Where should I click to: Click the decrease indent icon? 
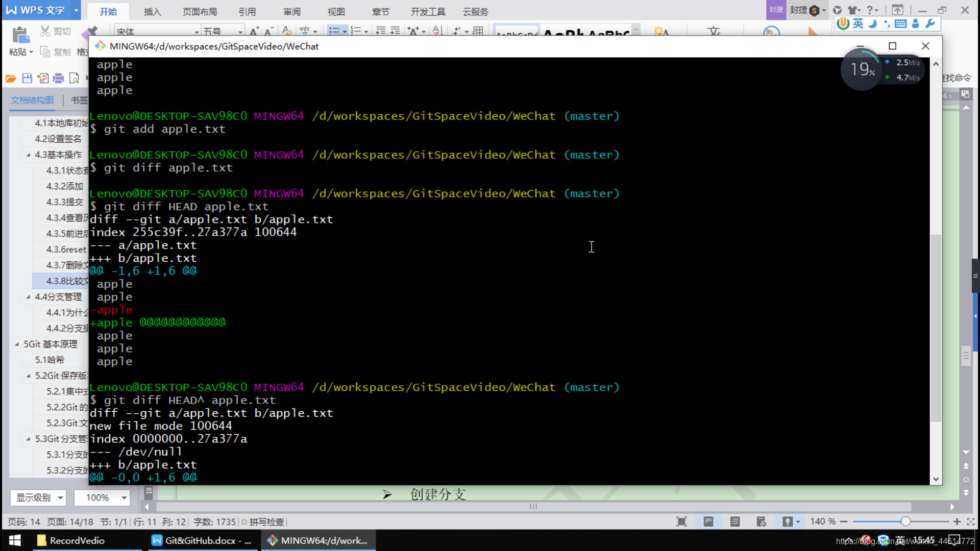(380, 31)
